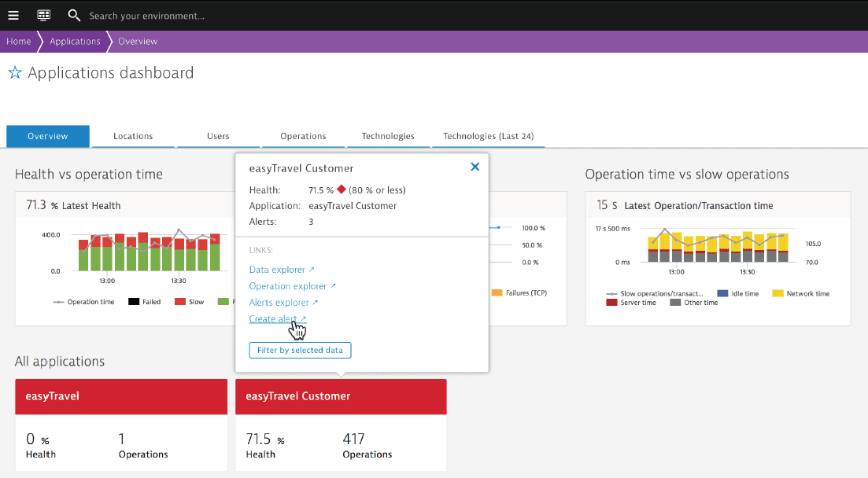
Task: Go to Applications breadcrumb
Action: (x=76, y=42)
